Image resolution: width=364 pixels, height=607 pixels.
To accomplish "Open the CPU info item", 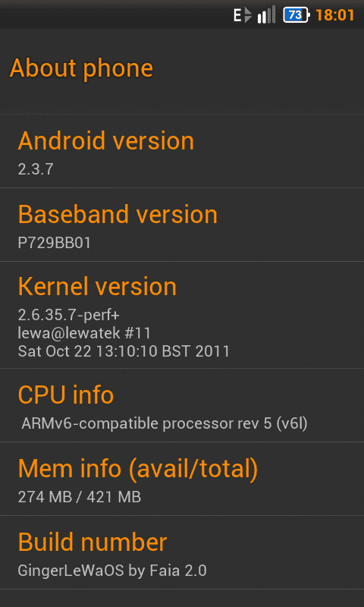I will click(182, 405).
